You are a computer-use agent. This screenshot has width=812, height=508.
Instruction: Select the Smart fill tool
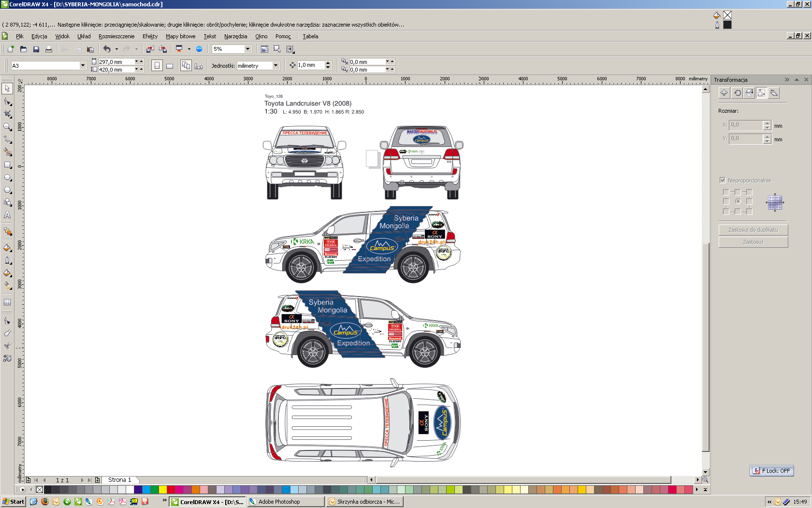coord(7,152)
